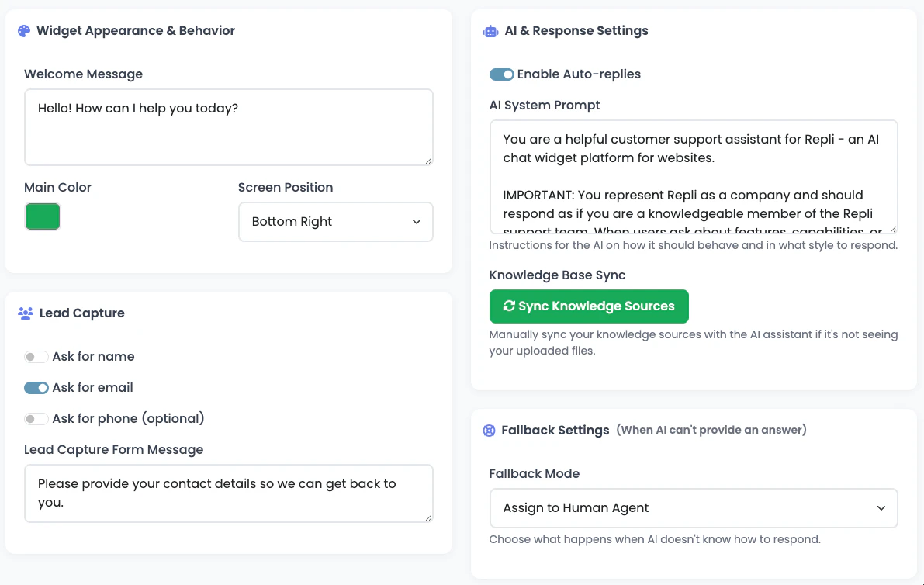Turn off the Ask for email toggle
Screen dimensions: 924x585
click(x=36, y=388)
